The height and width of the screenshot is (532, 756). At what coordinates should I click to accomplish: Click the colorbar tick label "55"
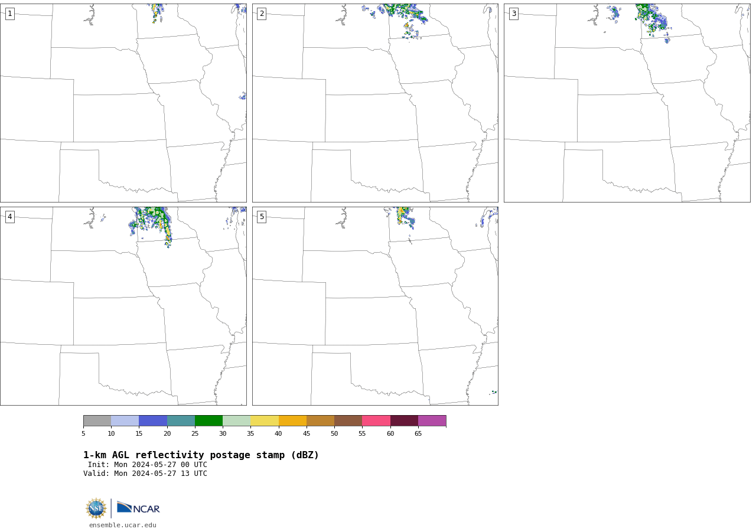click(x=362, y=434)
